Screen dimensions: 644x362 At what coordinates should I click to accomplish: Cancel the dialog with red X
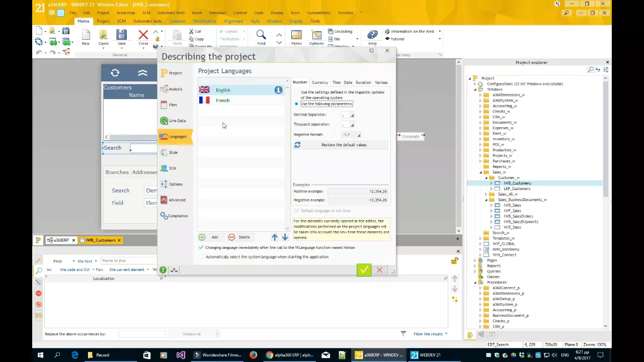click(x=380, y=270)
